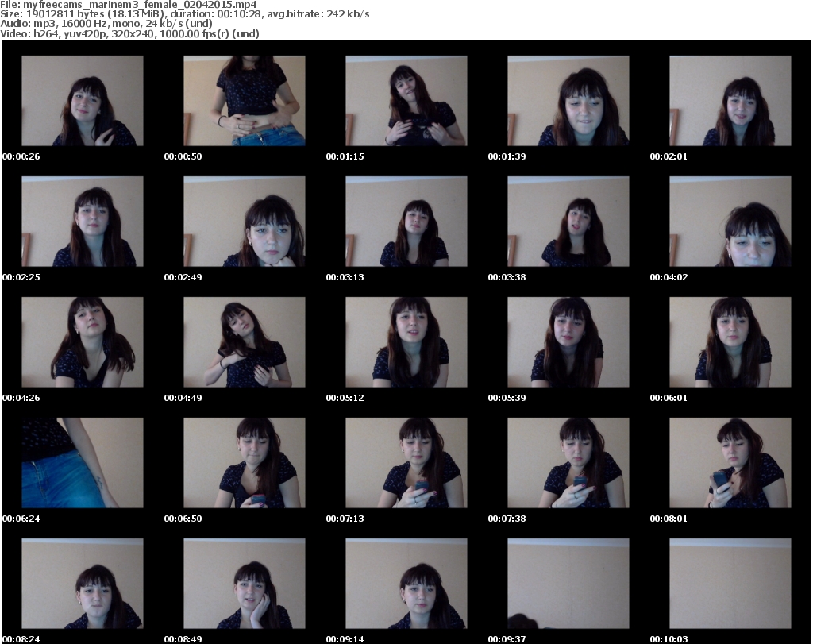Click the 00:10:03 timestamp label

pyautogui.click(x=669, y=639)
